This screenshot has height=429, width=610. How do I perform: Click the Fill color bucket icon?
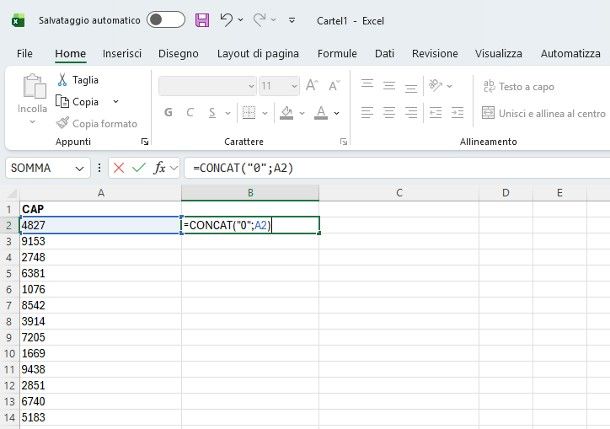pyautogui.click(x=286, y=112)
